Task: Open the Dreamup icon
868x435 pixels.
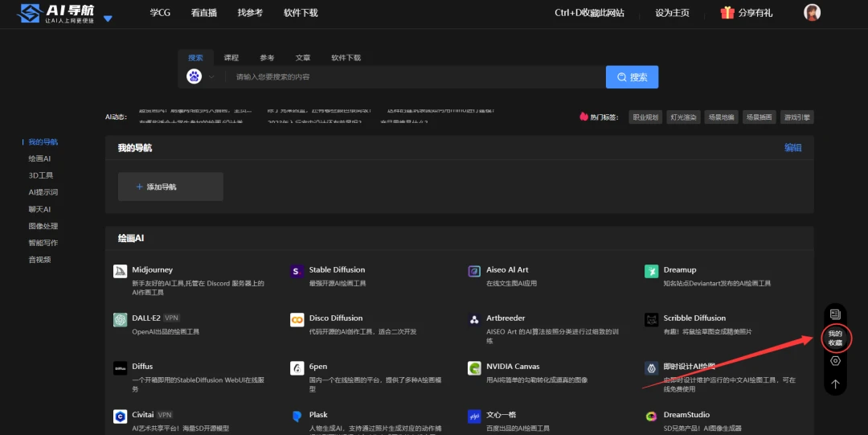Action: point(652,271)
